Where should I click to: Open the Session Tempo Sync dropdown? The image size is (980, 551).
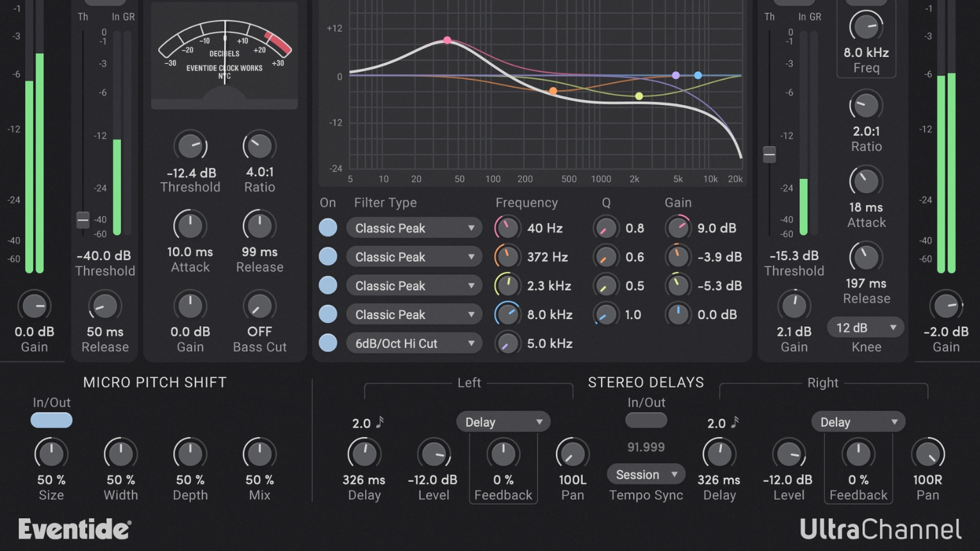(646, 474)
